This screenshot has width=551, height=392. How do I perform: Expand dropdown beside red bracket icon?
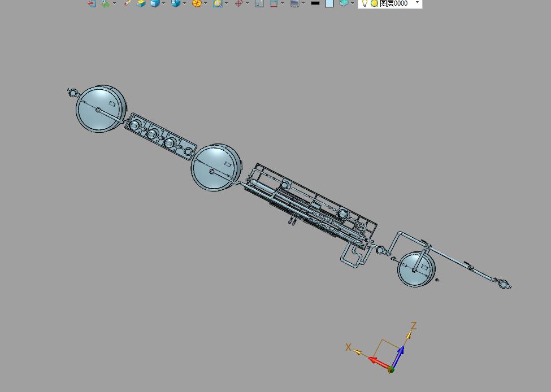click(x=282, y=3)
